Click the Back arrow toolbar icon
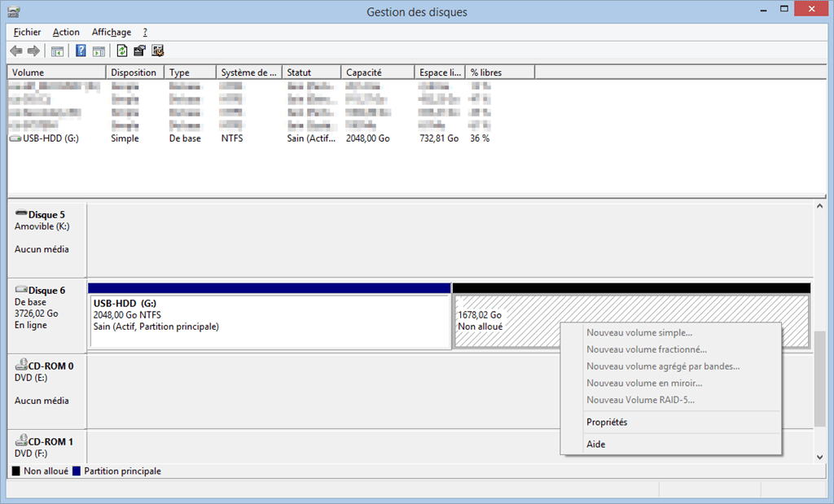This screenshot has width=834, height=504. coord(15,51)
